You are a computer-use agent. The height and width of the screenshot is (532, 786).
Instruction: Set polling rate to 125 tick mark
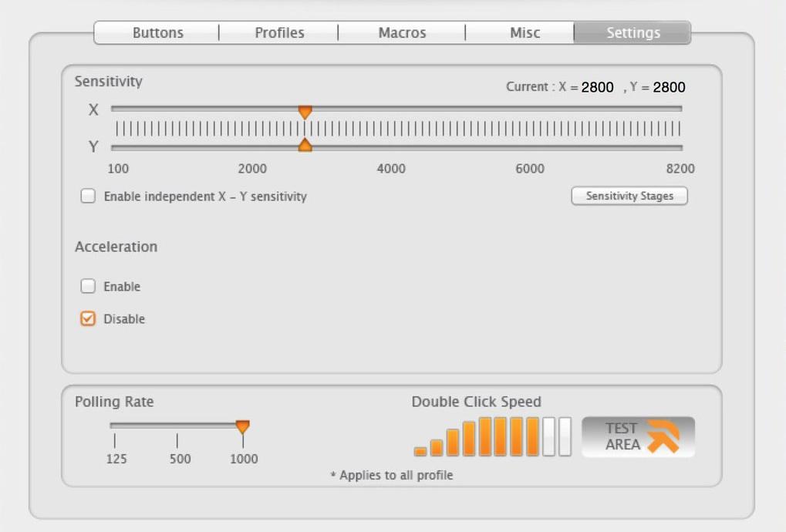pyautogui.click(x=115, y=440)
